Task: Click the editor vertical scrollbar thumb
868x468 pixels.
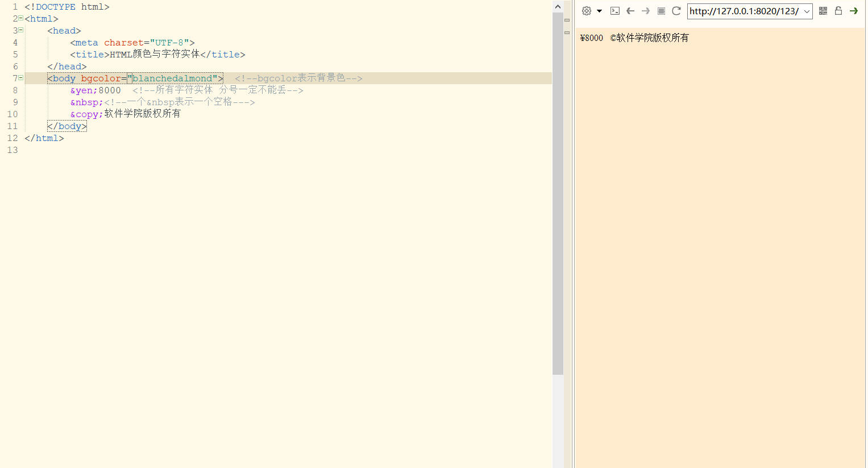Action: pyautogui.click(x=558, y=193)
